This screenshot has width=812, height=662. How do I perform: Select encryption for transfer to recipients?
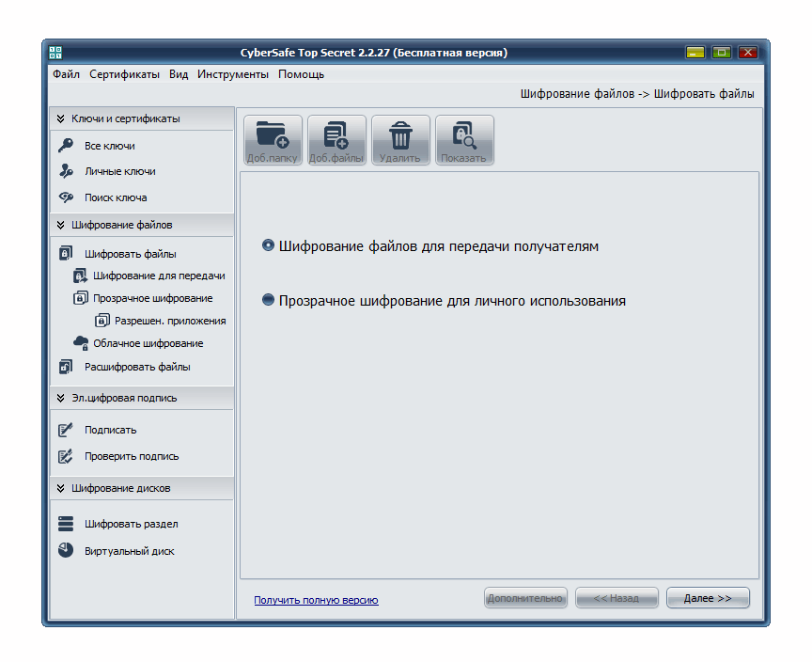point(269,246)
